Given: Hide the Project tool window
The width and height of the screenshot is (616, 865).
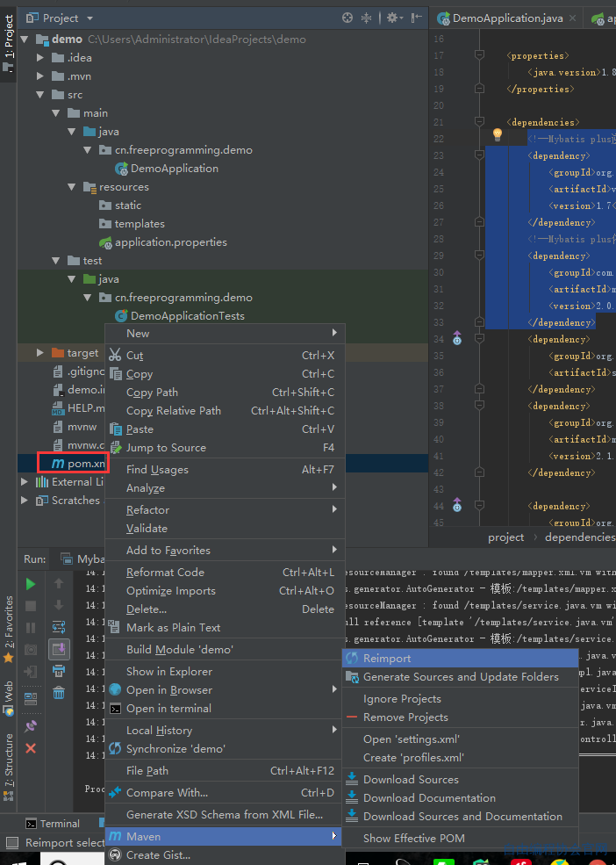Looking at the screenshot, I should pos(417,18).
